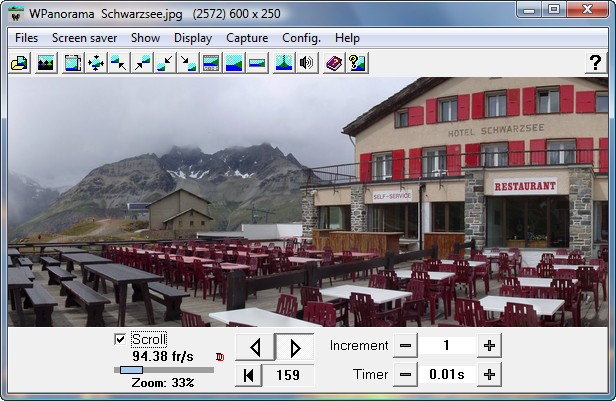Increase Timer with plus button
The height and width of the screenshot is (401, 616).
point(489,375)
